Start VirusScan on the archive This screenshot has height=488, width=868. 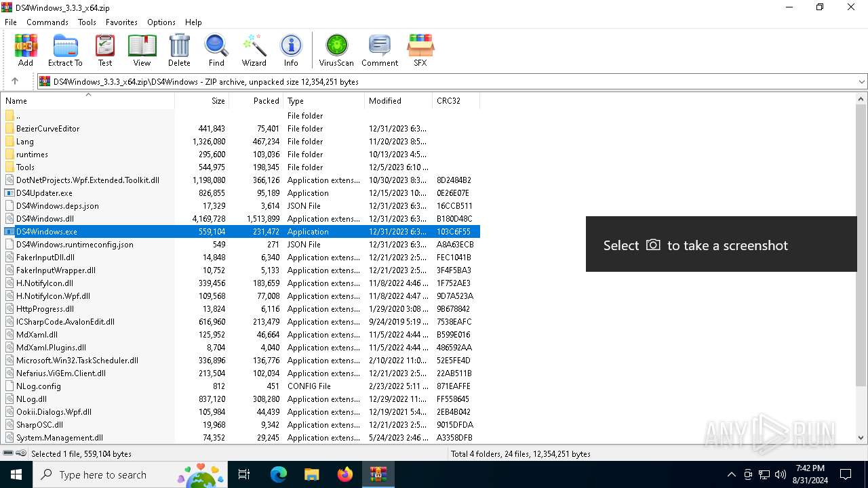[x=336, y=51]
